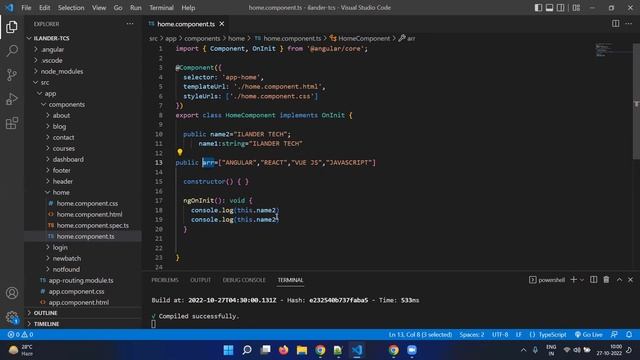Create a new terminal with plus icon

pyautogui.click(x=573, y=280)
